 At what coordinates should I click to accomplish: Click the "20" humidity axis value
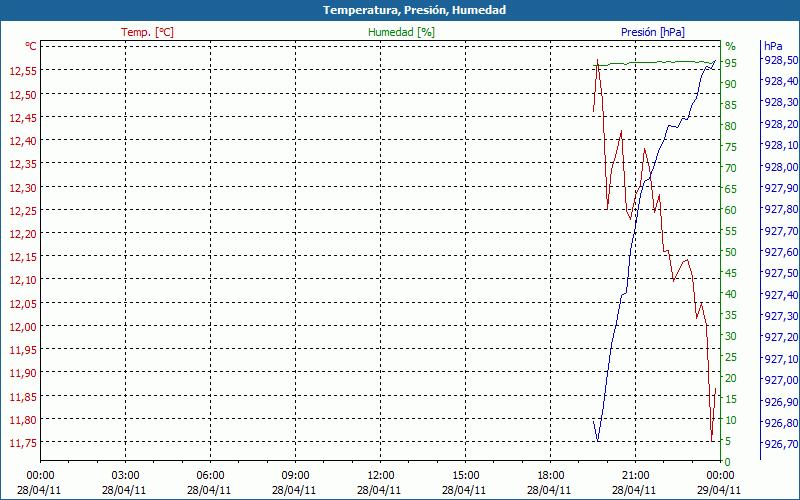click(731, 378)
